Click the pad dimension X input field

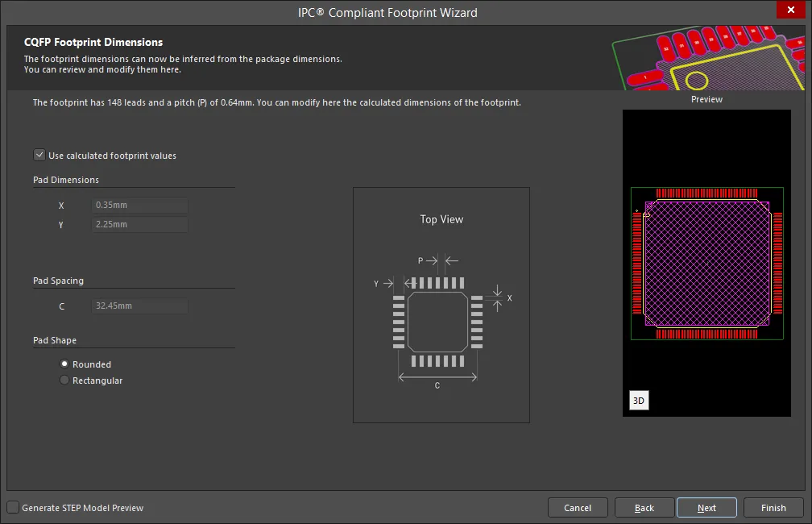[x=140, y=205]
